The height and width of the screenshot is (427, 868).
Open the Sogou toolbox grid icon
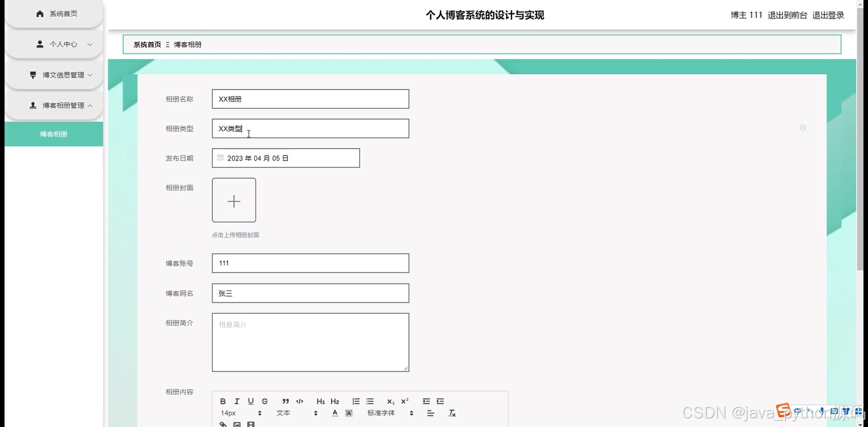pyautogui.click(x=858, y=411)
